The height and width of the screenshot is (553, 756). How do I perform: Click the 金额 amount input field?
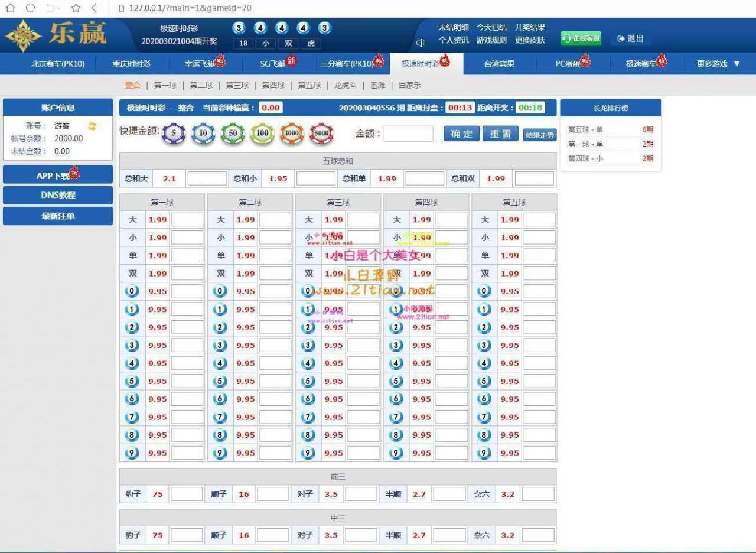click(x=408, y=134)
